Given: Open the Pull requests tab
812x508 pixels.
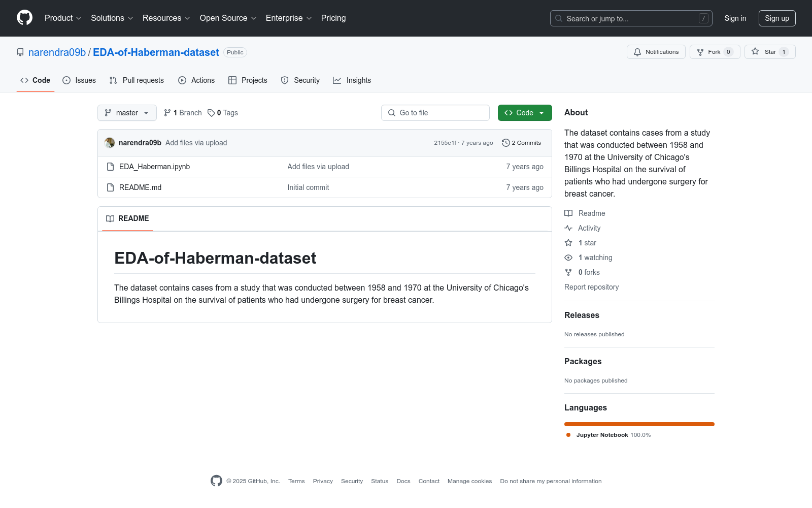Looking at the screenshot, I should point(137,80).
